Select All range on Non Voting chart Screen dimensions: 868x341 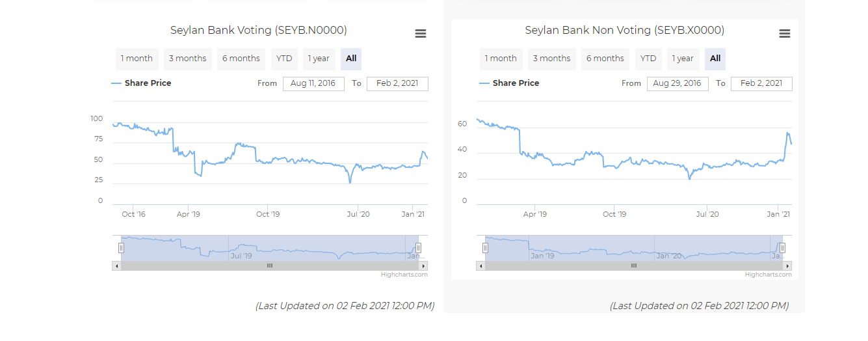tap(715, 59)
